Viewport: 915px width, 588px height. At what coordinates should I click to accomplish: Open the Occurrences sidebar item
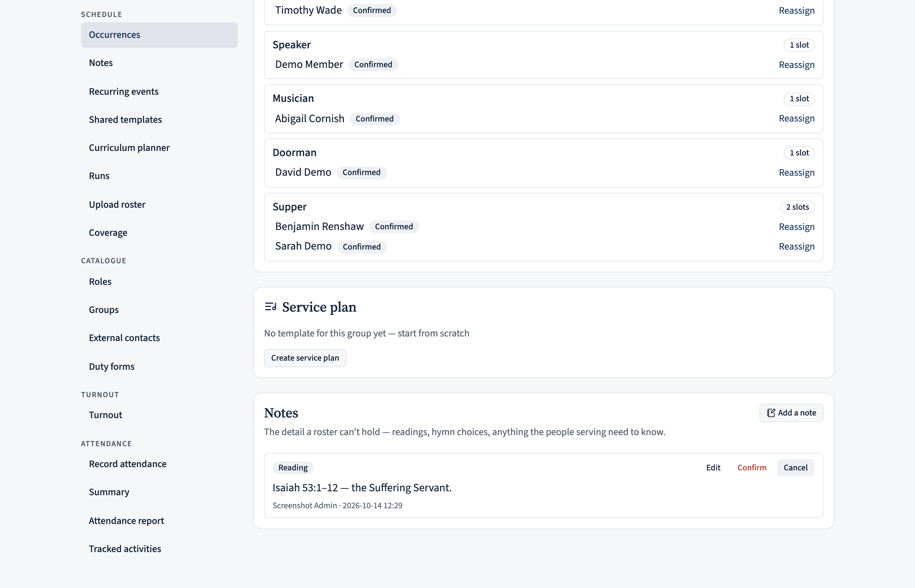pyautogui.click(x=159, y=35)
